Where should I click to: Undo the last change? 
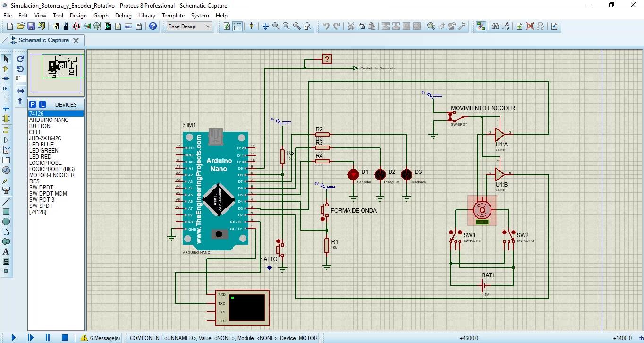click(x=326, y=26)
